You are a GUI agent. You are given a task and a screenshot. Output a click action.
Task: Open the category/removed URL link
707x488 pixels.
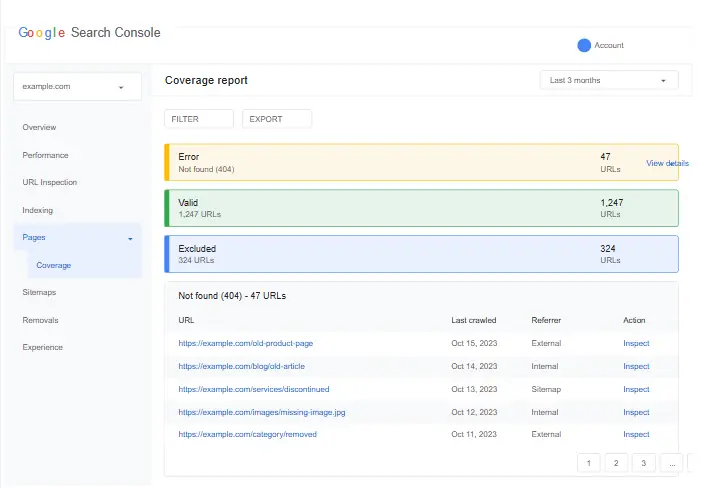[248, 434]
